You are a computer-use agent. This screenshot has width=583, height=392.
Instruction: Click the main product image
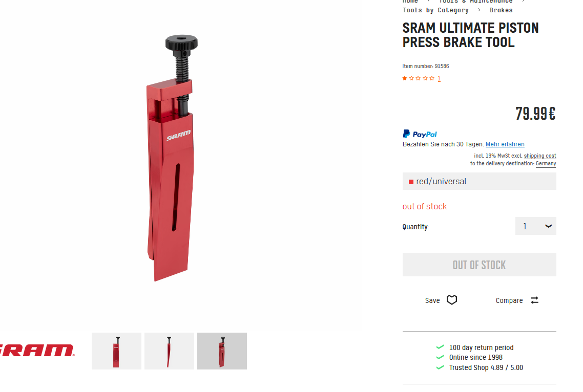(172, 158)
